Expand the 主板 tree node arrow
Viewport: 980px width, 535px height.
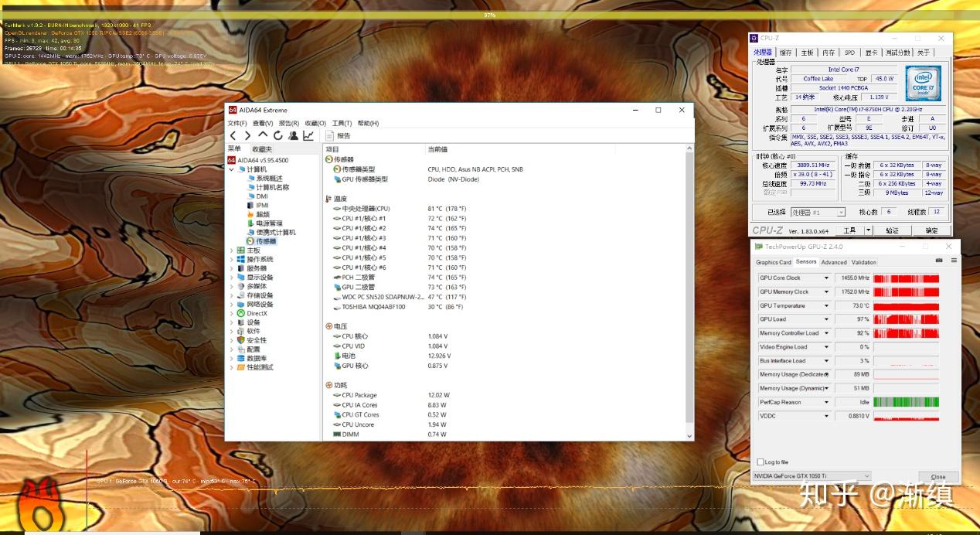[x=231, y=250]
